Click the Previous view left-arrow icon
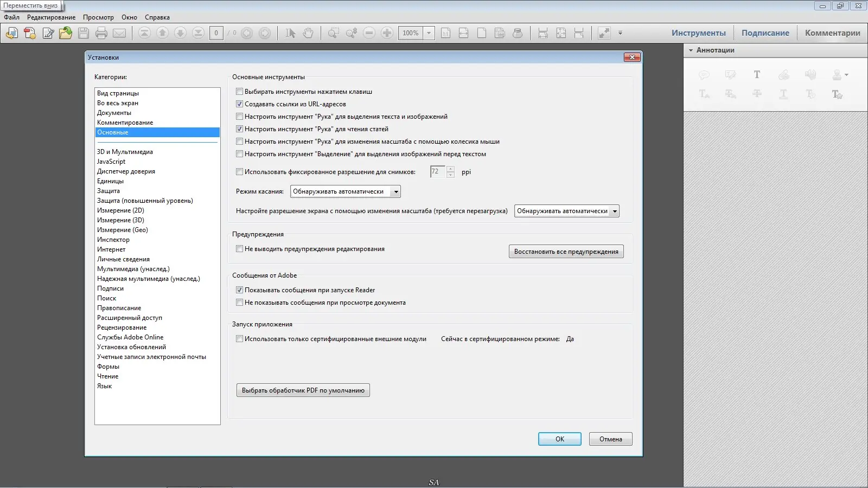Viewport: 868px width, 488px height. [x=247, y=33]
